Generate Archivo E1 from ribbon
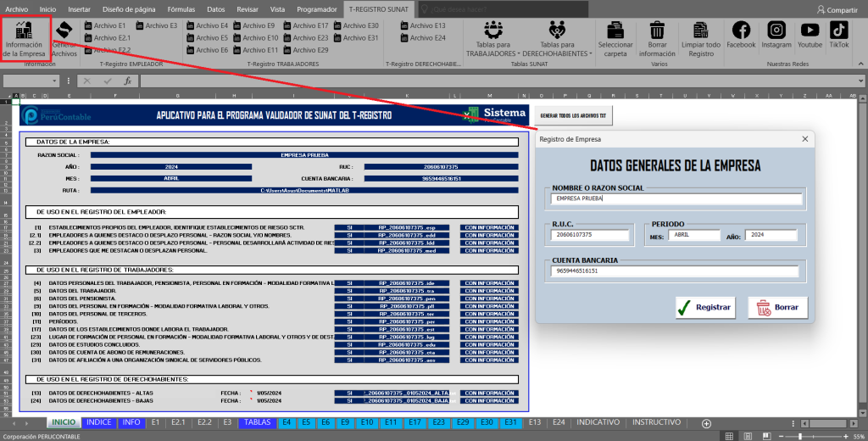Image resolution: width=868 pixels, height=441 pixels. click(105, 25)
